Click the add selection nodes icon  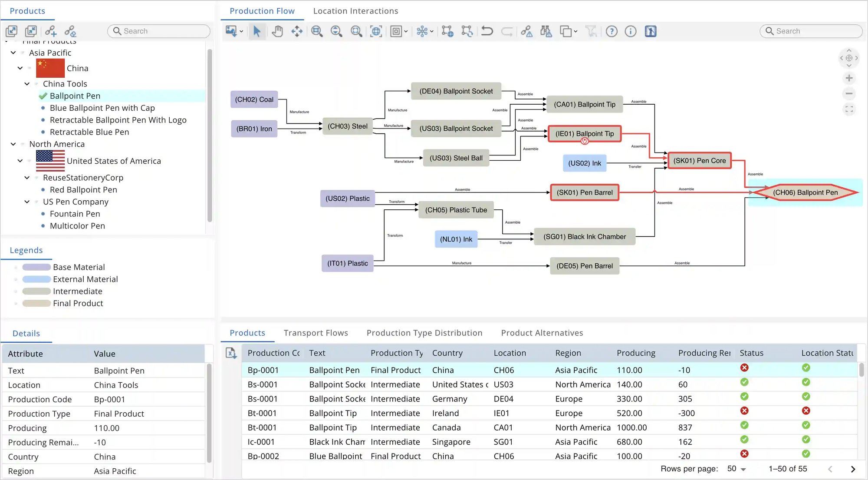tap(447, 31)
